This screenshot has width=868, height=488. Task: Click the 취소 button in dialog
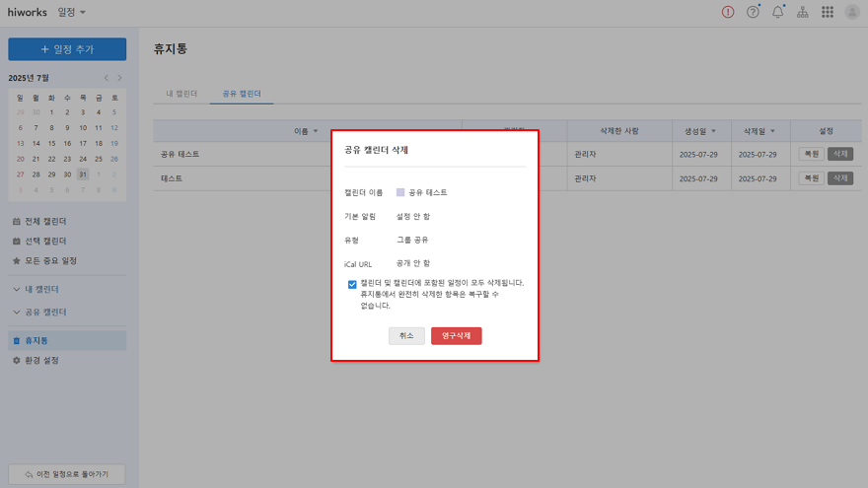pyautogui.click(x=406, y=335)
